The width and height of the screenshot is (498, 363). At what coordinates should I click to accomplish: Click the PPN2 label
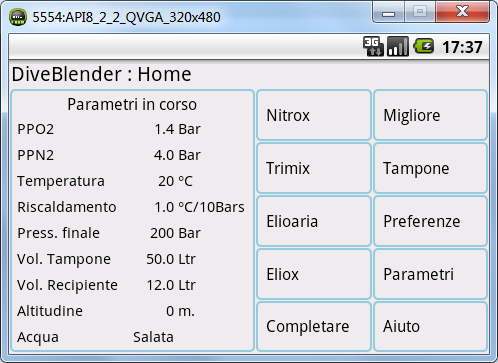click(x=36, y=155)
